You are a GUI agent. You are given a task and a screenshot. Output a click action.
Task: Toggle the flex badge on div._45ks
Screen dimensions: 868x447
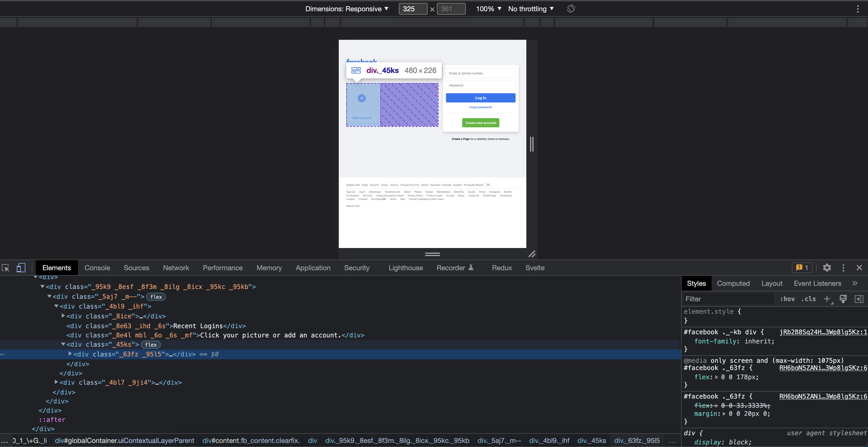point(151,345)
